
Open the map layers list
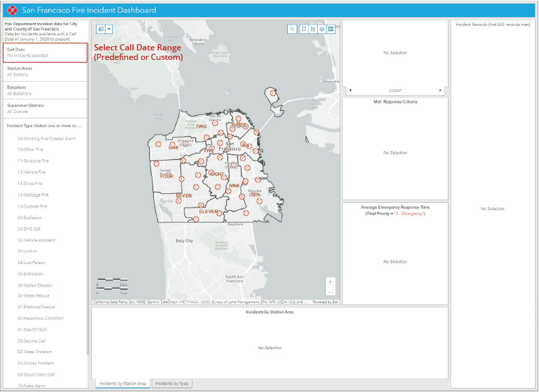[321, 29]
